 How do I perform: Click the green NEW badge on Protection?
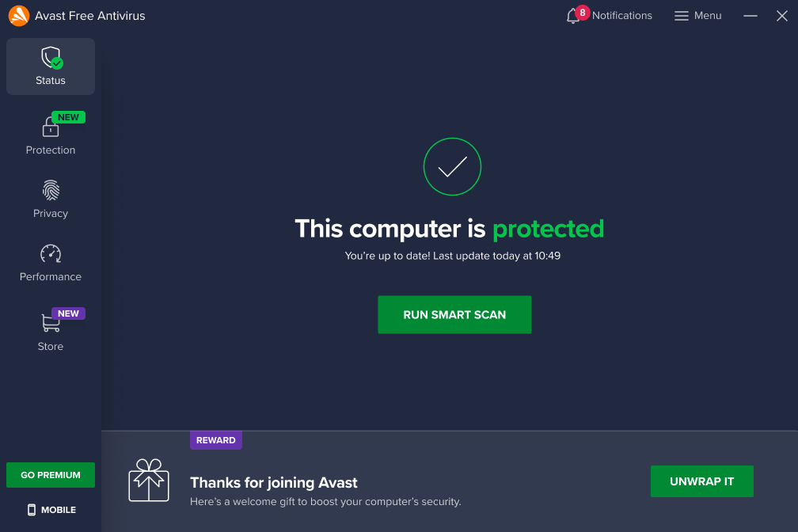(68, 117)
